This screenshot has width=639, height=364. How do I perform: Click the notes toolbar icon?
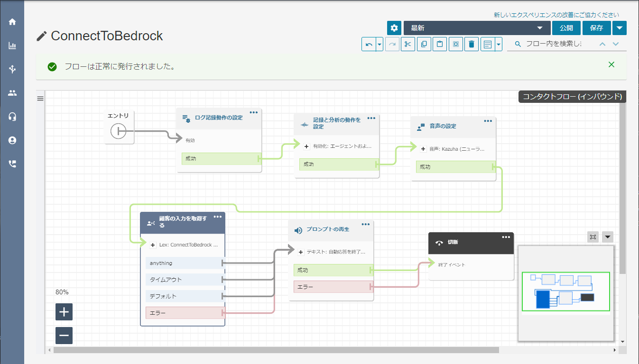[x=487, y=44]
